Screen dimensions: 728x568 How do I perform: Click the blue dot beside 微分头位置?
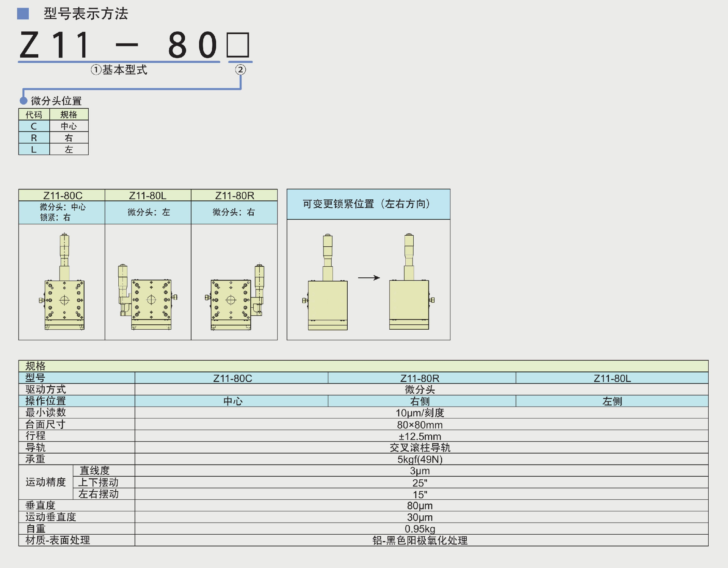[x=24, y=101]
